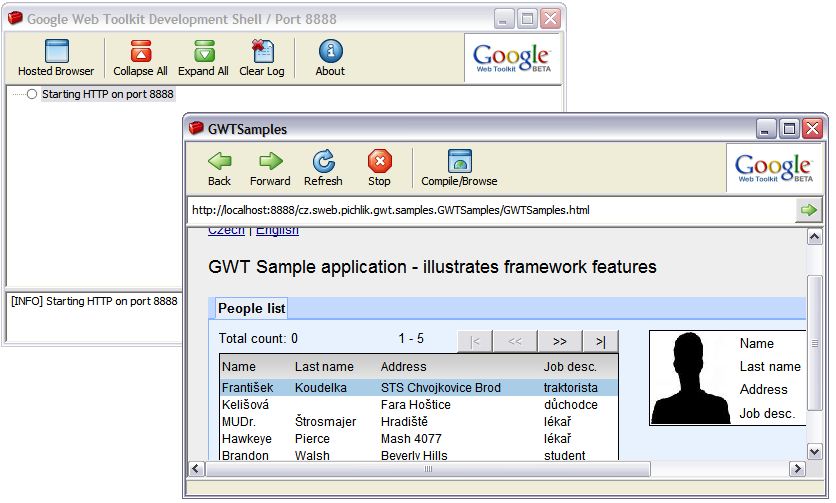Refresh the GWTSamples page
The height and width of the screenshot is (503, 836).
click(x=323, y=169)
